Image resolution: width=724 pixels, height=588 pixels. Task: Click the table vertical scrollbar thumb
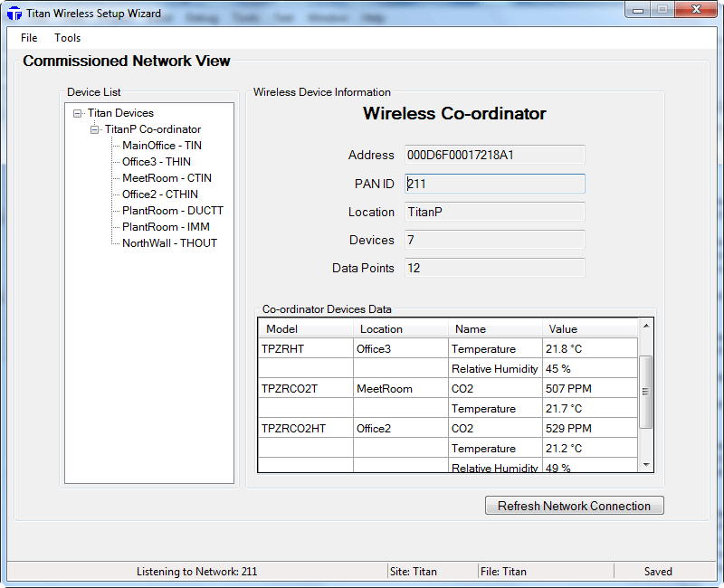pyautogui.click(x=646, y=392)
